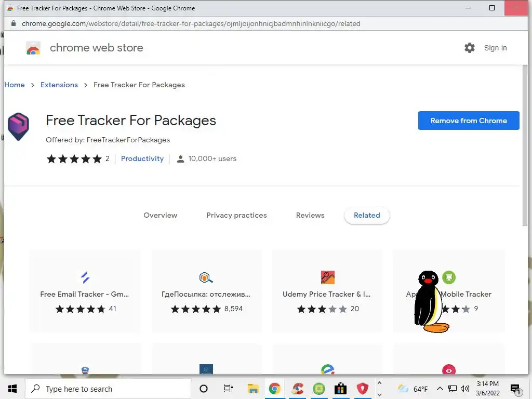Viewport: 532px width, 399px height.
Task: Open Task View in taskbar
Action: click(229, 389)
